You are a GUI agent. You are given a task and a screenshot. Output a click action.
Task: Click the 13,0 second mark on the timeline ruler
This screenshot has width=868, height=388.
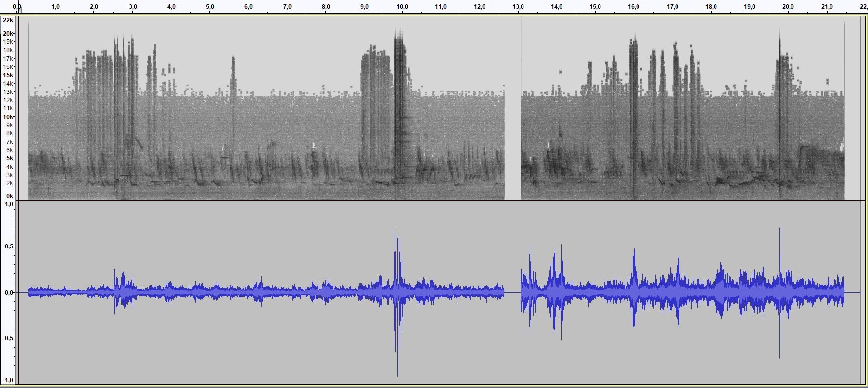[x=518, y=7]
